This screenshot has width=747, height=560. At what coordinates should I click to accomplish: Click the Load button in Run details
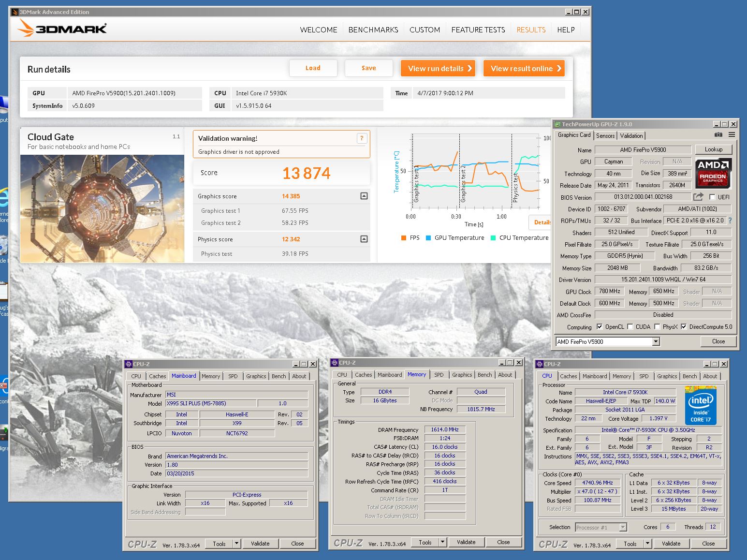click(x=313, y=68)
